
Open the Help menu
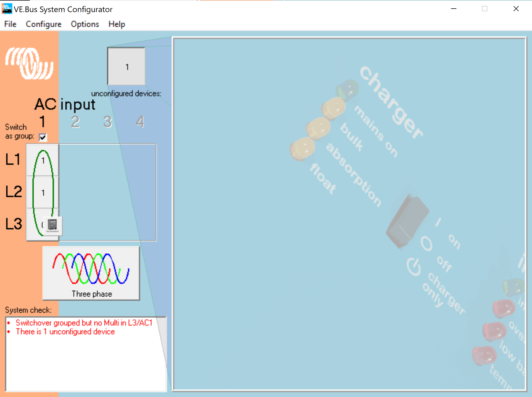(117, 24)
